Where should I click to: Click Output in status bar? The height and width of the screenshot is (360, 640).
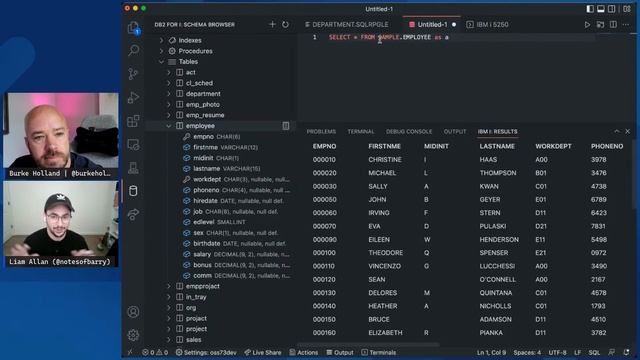coord(340,352)
